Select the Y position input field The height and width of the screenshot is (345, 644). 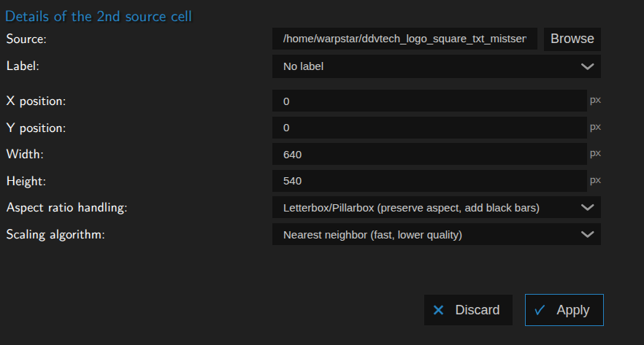point(429,128)
